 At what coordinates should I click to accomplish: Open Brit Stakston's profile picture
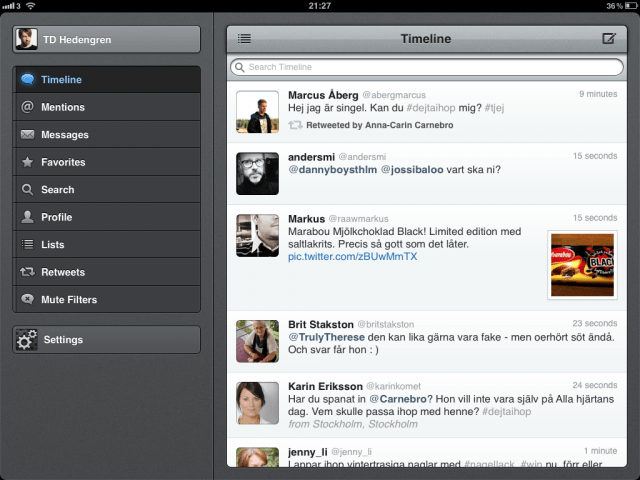tap(257, 341)
